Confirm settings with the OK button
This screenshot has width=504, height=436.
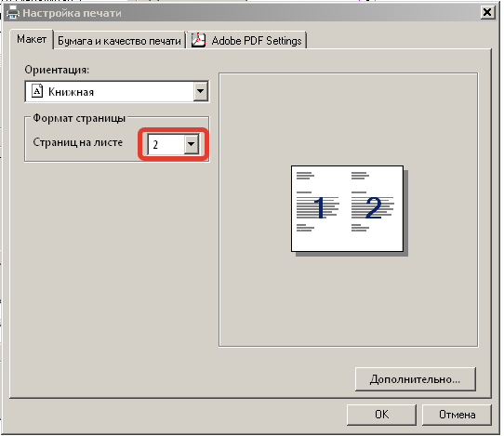(381, 415)
